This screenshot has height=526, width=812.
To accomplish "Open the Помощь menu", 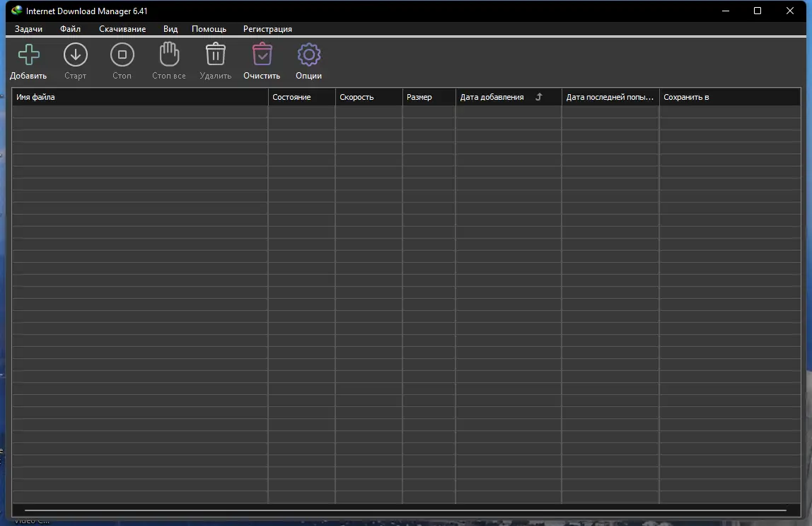I will pyautogui.click(x=209, y=29).
